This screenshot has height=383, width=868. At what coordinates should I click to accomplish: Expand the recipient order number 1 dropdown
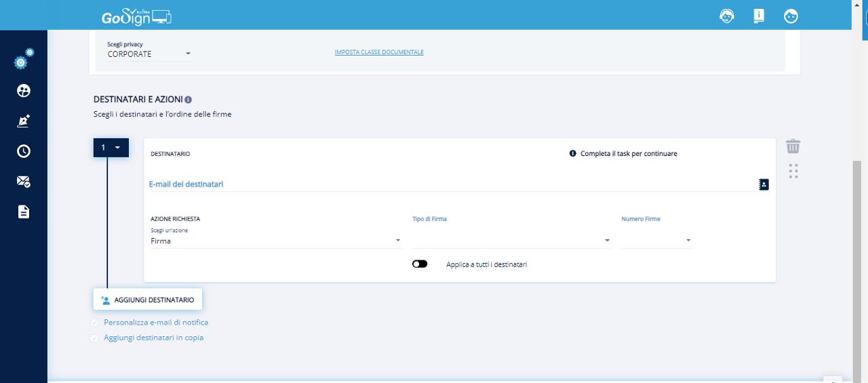pyautogui.click(x=111, y=147)
